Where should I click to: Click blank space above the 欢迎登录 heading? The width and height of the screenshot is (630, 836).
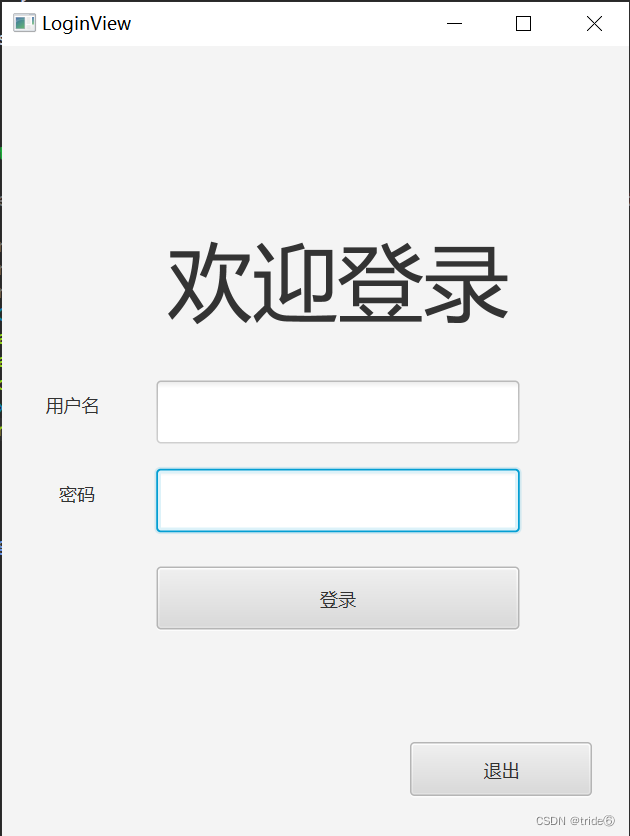337,144
